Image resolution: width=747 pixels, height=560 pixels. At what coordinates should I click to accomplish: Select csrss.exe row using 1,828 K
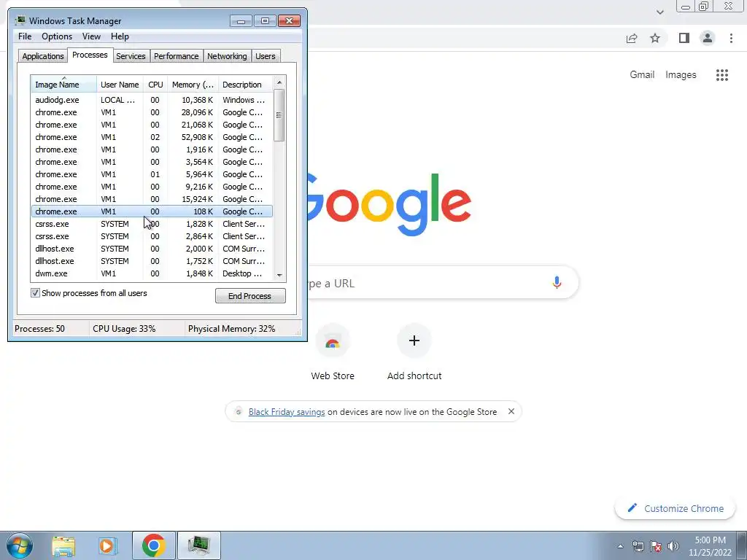[x=152, y=224]
